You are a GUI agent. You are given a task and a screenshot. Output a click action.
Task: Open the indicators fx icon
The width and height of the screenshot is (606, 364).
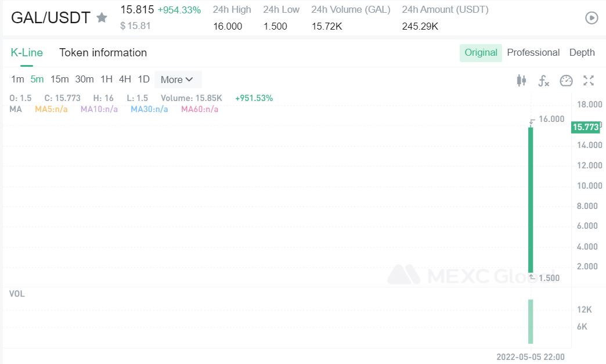[543, 80]
